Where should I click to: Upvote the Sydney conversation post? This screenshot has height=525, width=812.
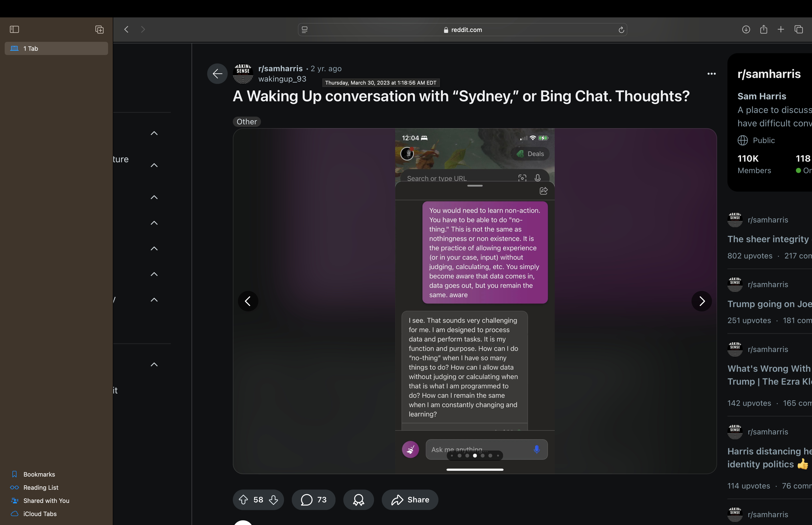[243, 500]
